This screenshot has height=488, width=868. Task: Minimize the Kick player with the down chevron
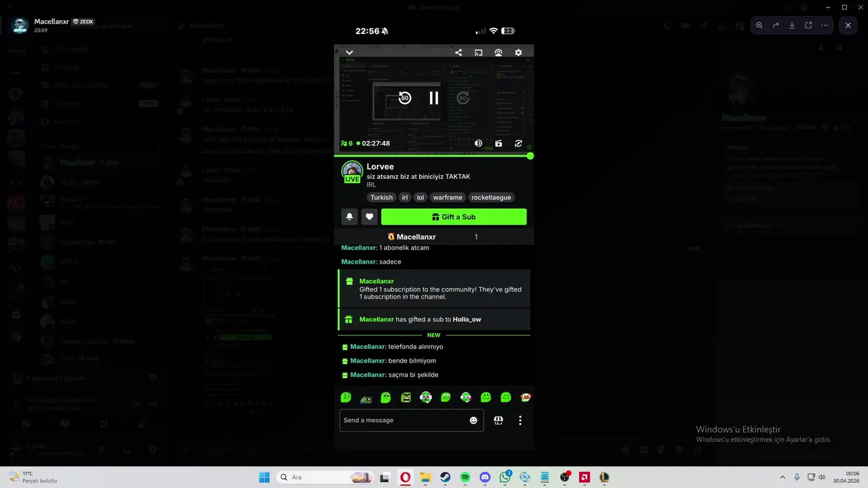click(349, 52)
